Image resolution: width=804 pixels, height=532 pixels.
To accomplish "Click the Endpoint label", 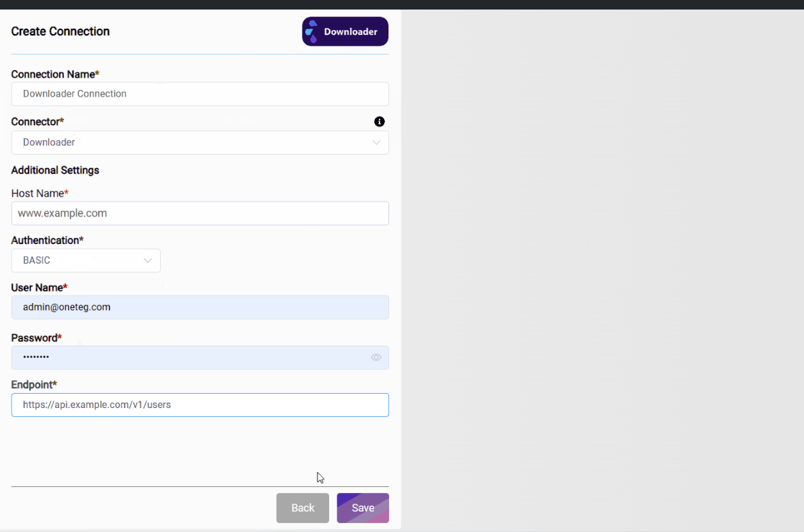I will [34, 384].
